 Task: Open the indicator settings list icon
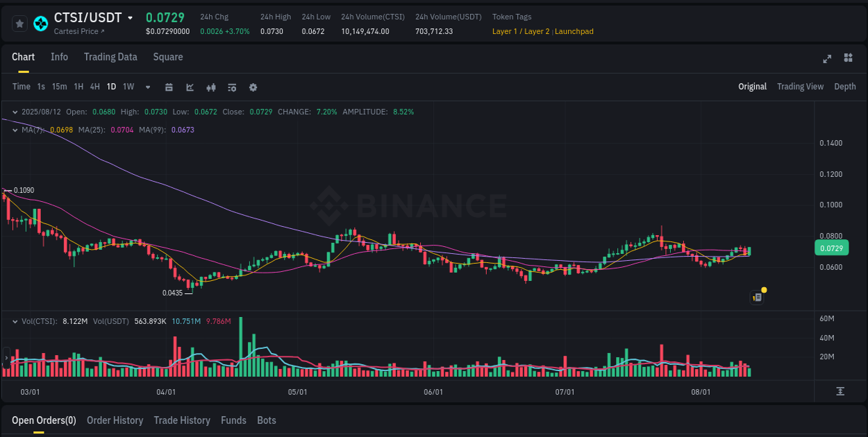pos(231,87)
